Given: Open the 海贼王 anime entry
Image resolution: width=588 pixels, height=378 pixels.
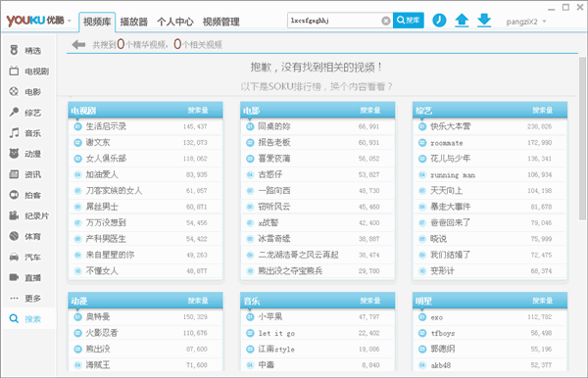Looking at the screenshot, I should click(x=98, y=365).
